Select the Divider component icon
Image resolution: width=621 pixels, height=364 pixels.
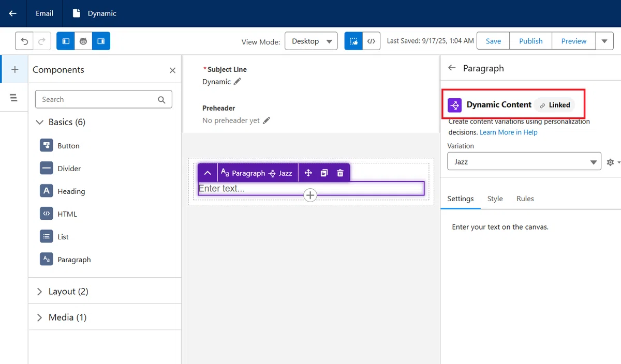[47, 168]
